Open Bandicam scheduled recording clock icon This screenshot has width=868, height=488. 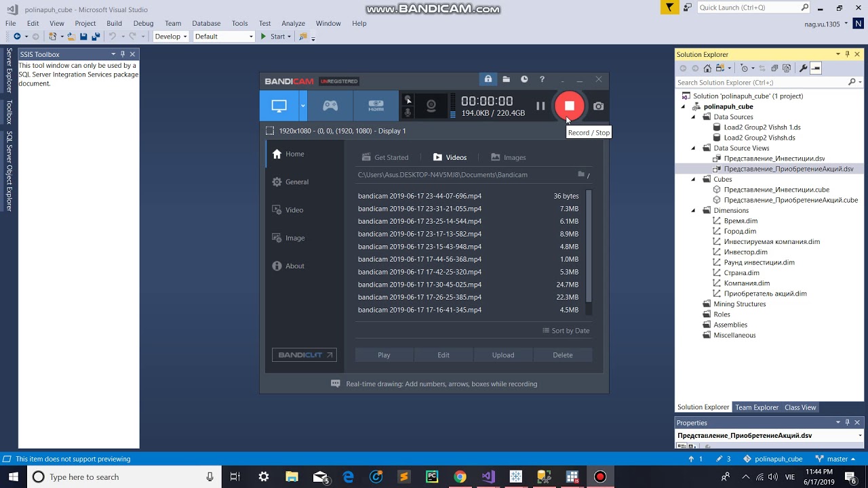coord(524,79)
